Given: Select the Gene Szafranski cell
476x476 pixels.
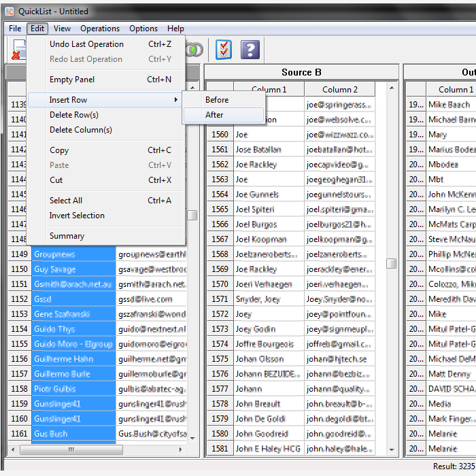Looking at the screenshot, I should [x=73, y=314].
